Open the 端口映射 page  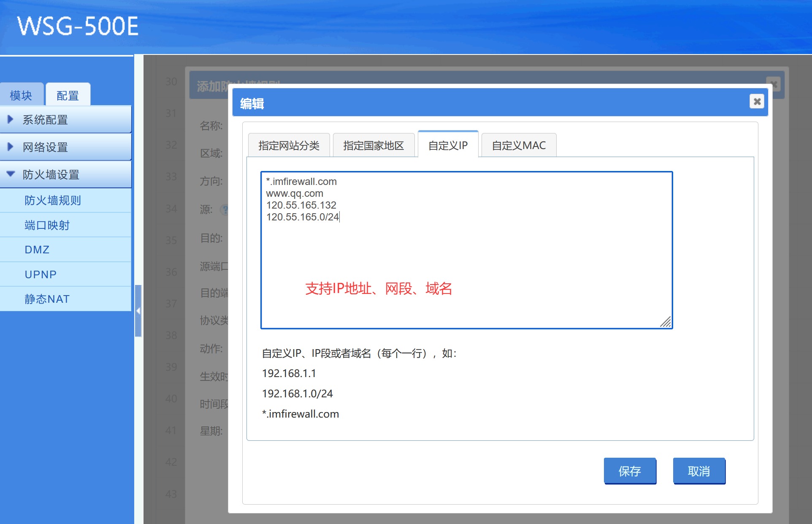click(x=47, y=225)
